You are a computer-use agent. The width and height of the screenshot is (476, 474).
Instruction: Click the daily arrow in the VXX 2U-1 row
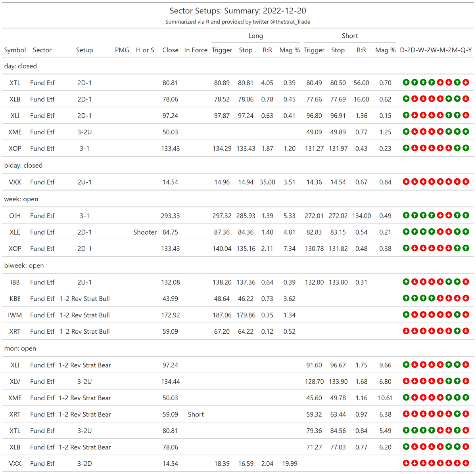coord(406,182)
